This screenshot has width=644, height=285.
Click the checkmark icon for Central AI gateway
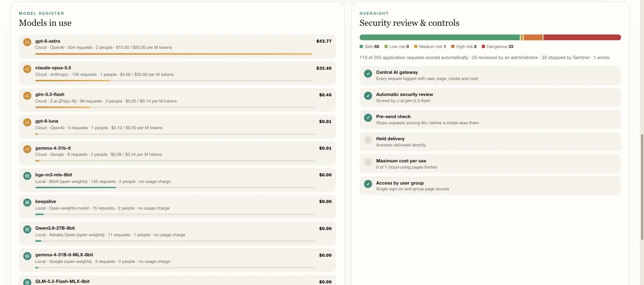click(x=368, y=73)
